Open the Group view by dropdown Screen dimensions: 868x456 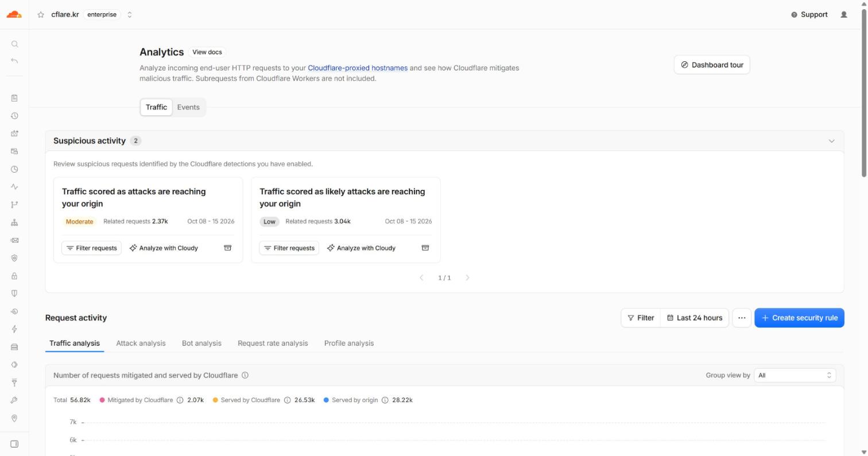(795, 375)
